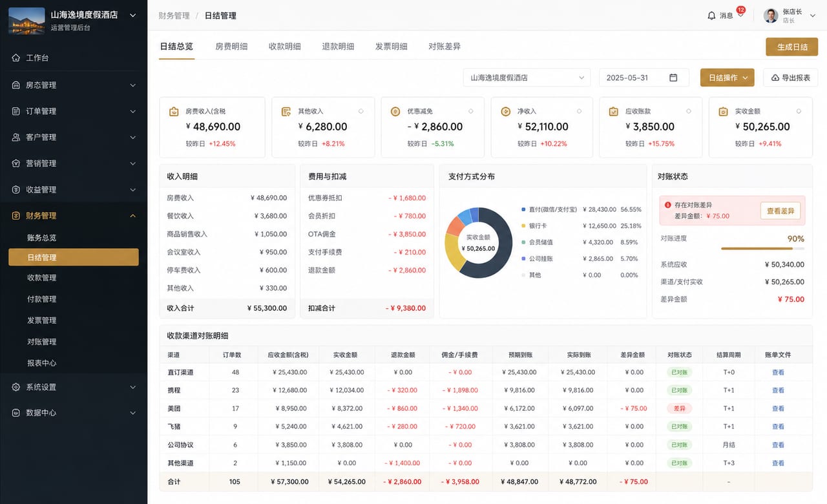Click the 收益管理 sidebar icon

(x=16, y=190)
